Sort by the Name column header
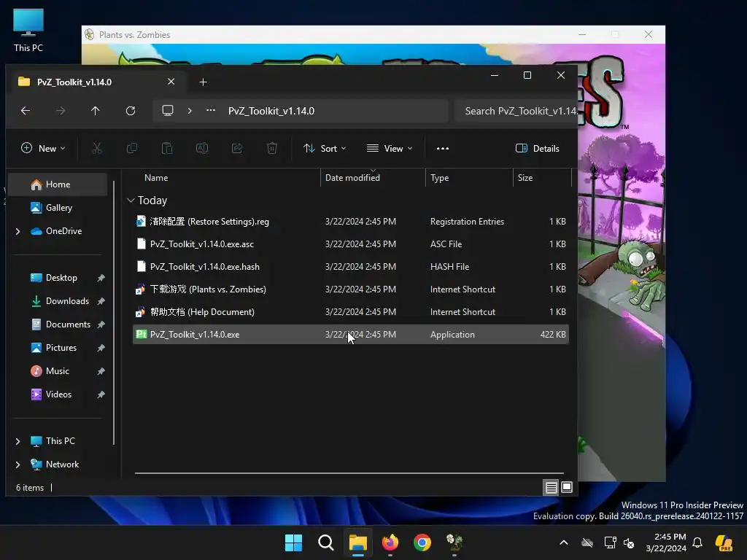Image resolution: width=747 pixels, height=560 pixels. pyautogui.click(x=156, y=178)
